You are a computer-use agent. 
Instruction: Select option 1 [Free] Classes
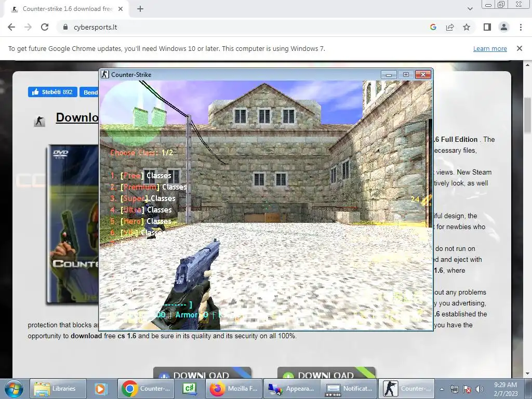tap(141, 176)
